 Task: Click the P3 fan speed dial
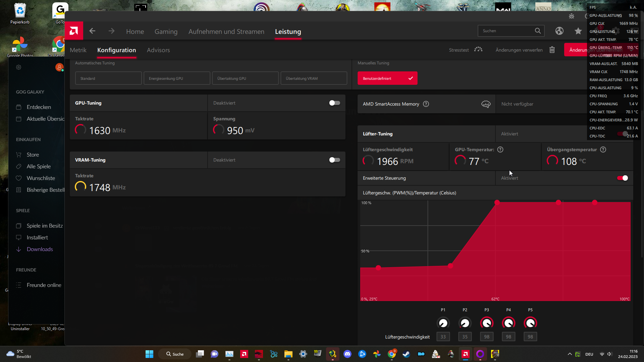tap(487, 323)
